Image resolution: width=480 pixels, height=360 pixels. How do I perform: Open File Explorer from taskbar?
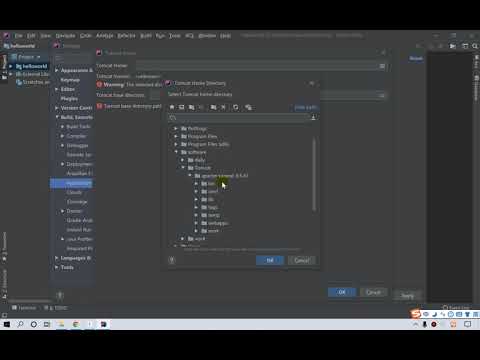coord(61,324)
